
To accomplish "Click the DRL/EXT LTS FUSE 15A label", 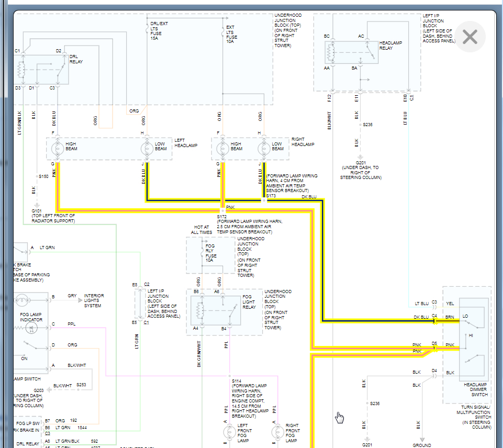I will [x=159, y=31].
